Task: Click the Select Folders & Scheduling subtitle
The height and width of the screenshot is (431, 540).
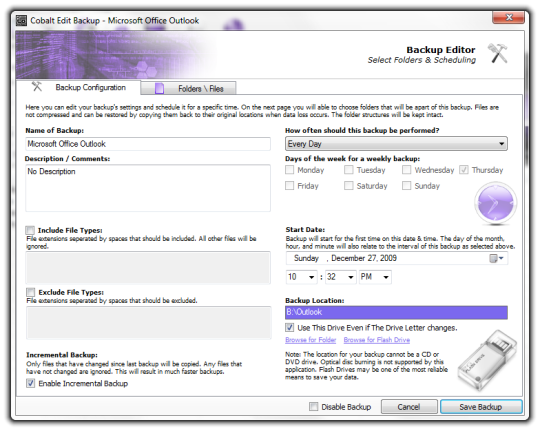Action: pyautogui.click(x=422, y=60)
